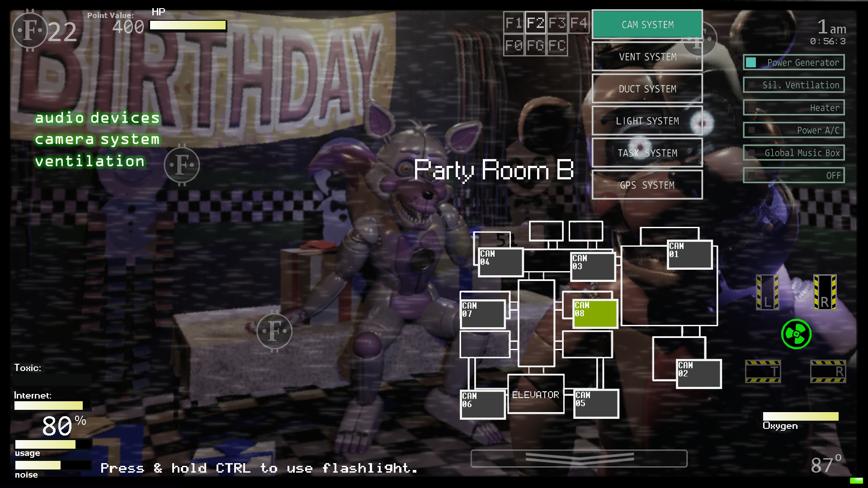Select CAM SYSTEM tab
This screenshot has height=488, width=868.
(647, 24)
